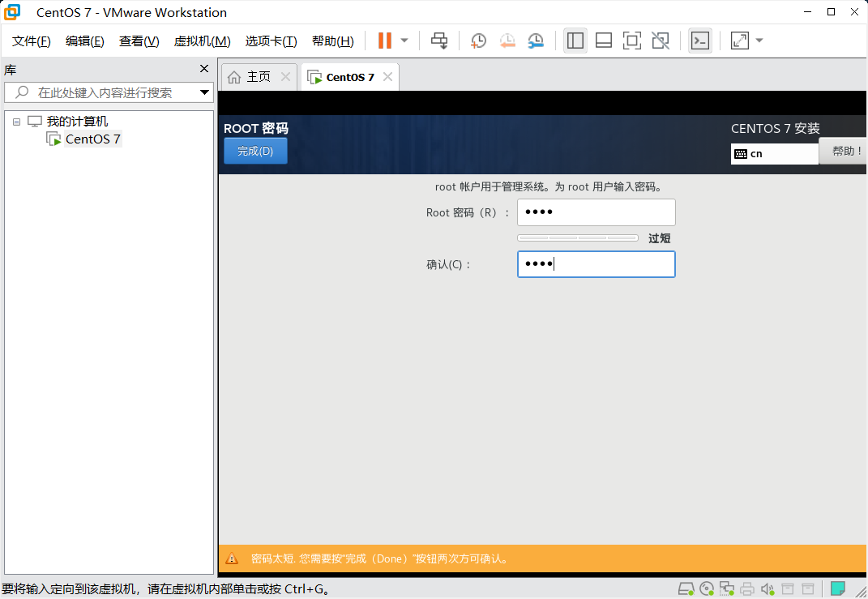Close the 主页 tab

(285, 77)
